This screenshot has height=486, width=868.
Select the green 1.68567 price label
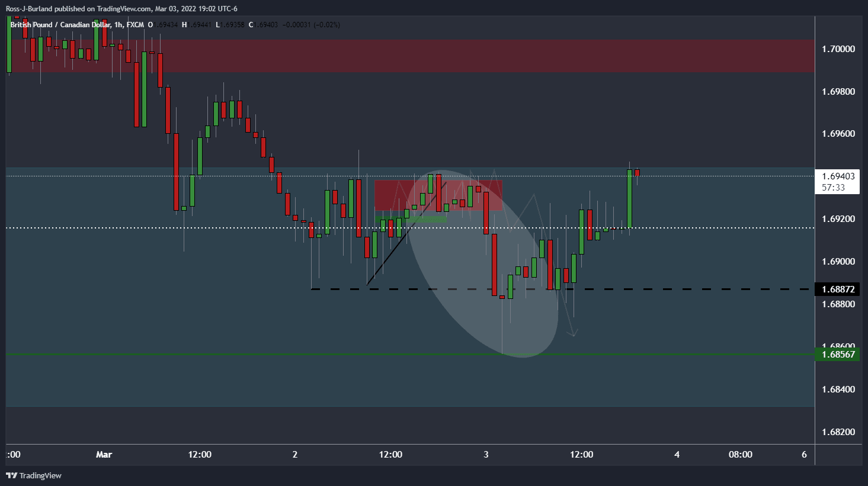pyautogui.click(x=837, y=354)
